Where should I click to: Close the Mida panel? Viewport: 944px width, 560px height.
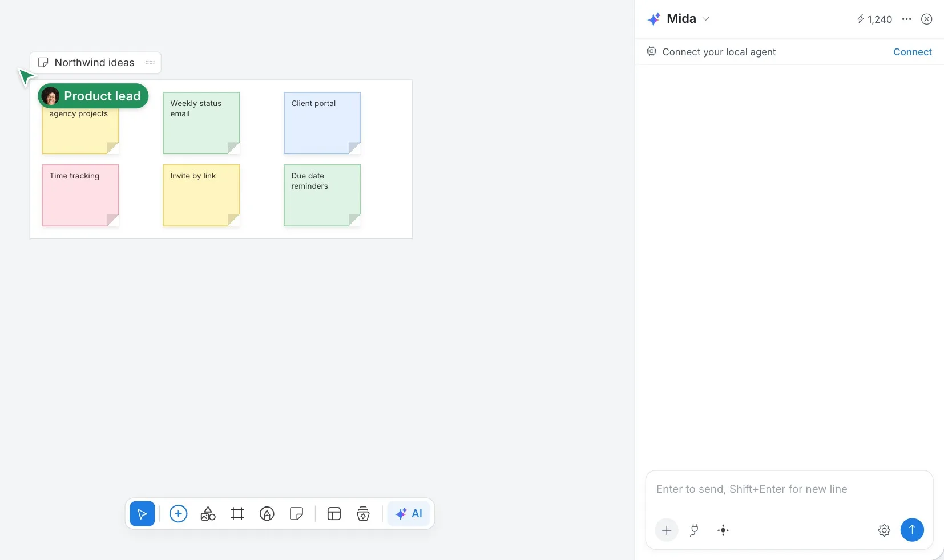927,19
